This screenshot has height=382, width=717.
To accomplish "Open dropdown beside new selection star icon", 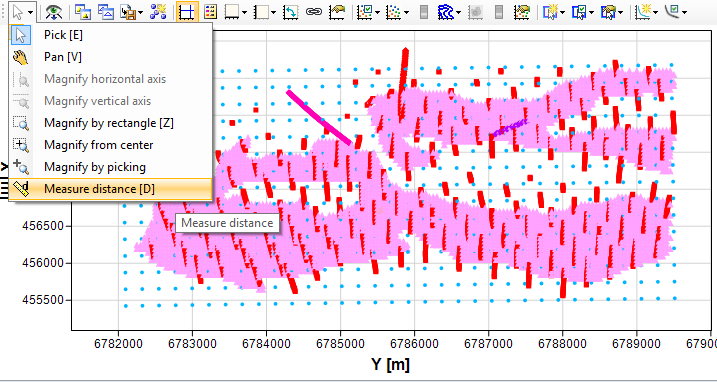I will [562, 12].
